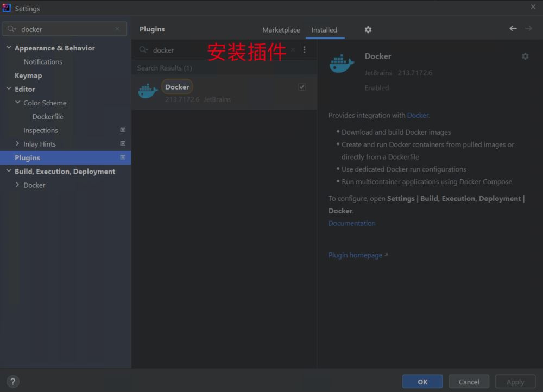543x392 pixels.
Task: Select Dockerfile under Color Scheme
Action: click(48, 116)
